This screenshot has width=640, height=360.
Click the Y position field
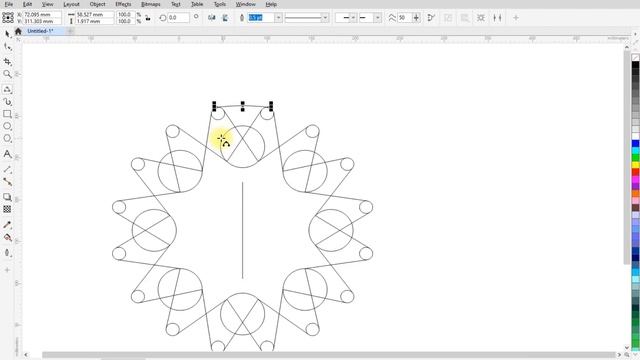(x=42, y=21)
